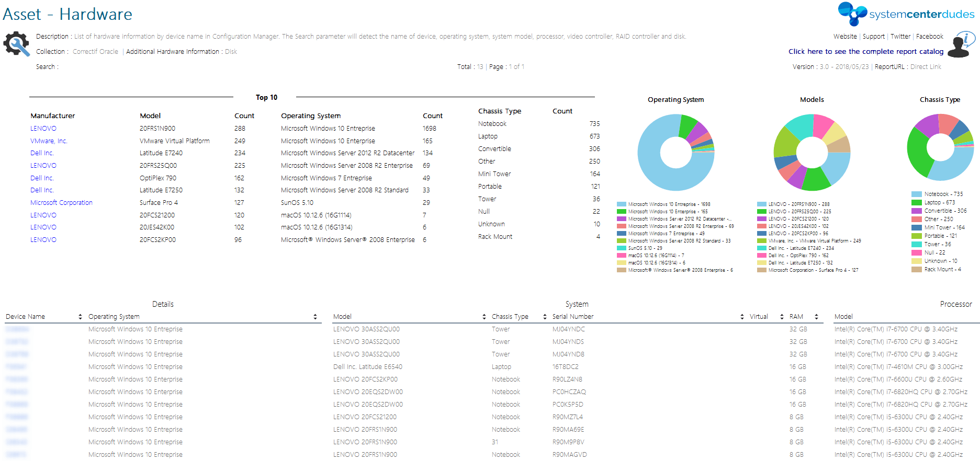Viewport: 980px width, 461px height.
Task: Click Microsoft Windows Server 2012 R2 Datacenter row
Action: tap(347, 153)
